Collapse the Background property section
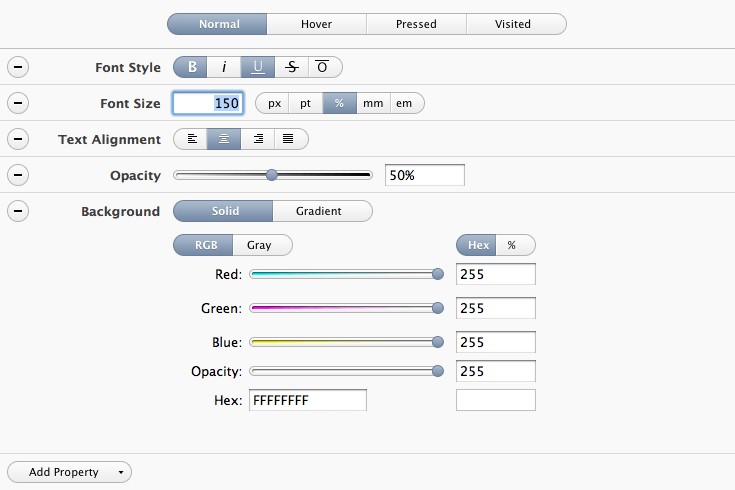735x490 pixels. tap(18, 211)
